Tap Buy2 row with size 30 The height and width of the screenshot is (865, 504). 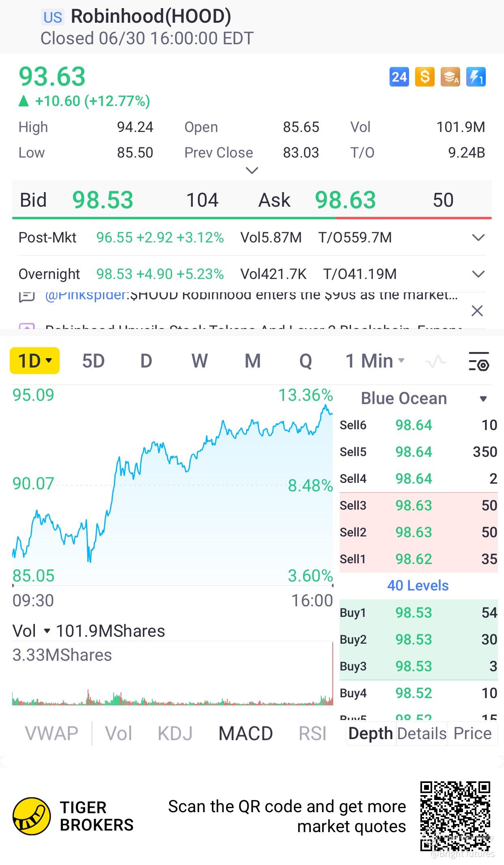[x=418, y=640]
